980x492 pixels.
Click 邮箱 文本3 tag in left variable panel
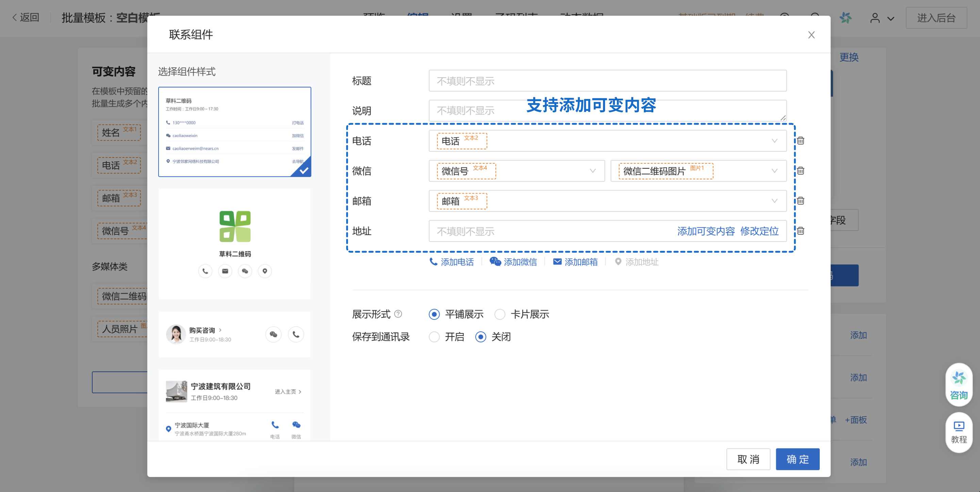(x=119, y=198)
